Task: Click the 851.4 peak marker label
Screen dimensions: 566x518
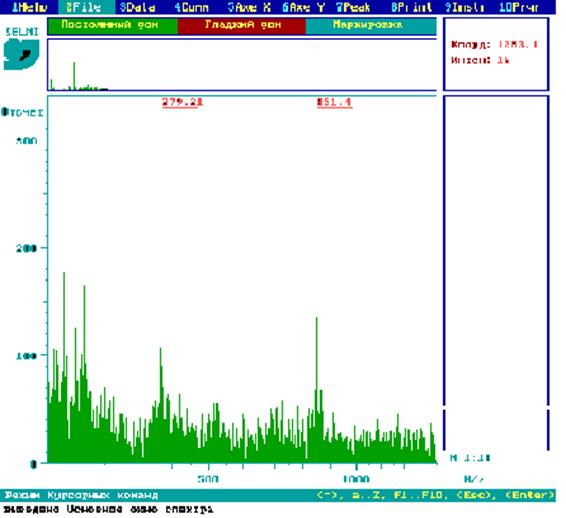Action: coord(334,102)
